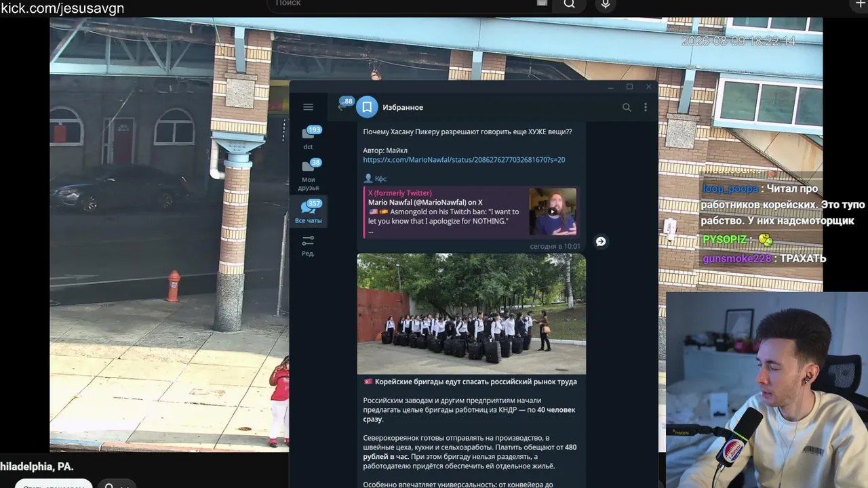Open the Ред. folder editor
Screen dimensions: 868x488
tap(309, 245)
